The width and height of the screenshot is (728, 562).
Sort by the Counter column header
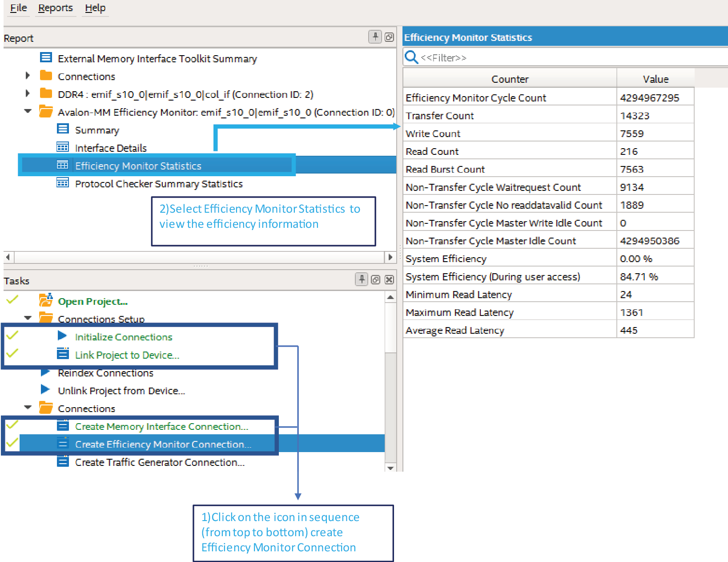tap(510, 79)
